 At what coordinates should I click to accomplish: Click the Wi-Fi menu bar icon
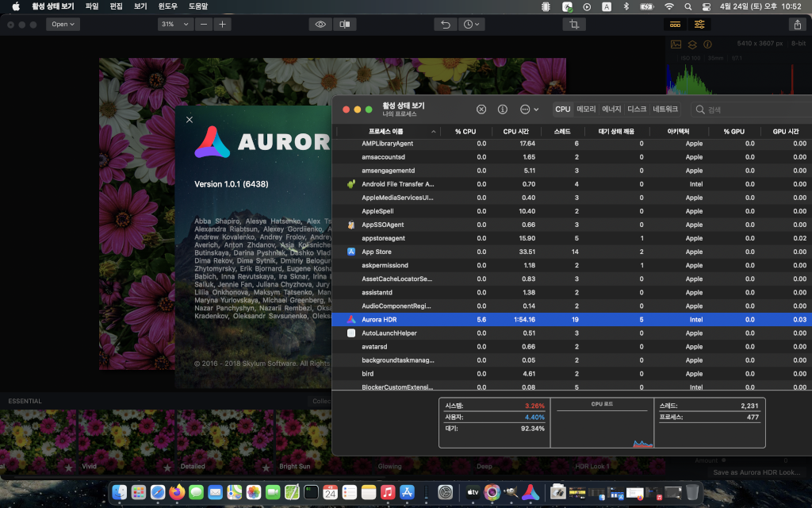pos(669,6)
